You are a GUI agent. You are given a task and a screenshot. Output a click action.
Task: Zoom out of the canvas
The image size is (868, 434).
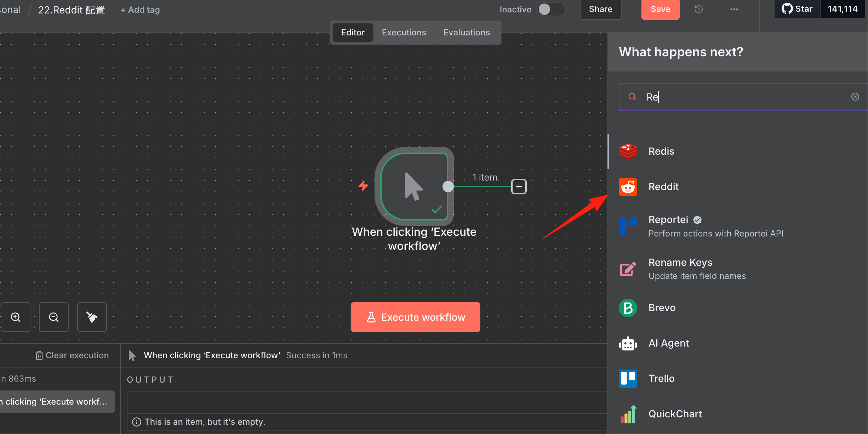point(54,317)
